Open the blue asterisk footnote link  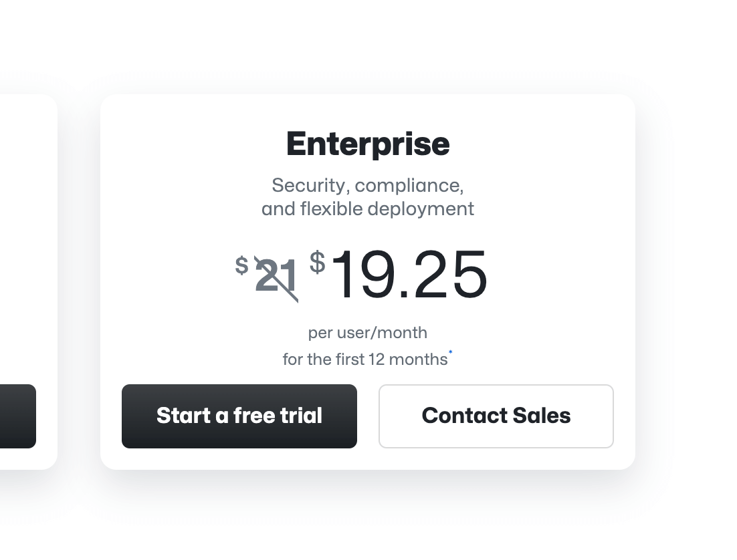[x=451, y=352]
